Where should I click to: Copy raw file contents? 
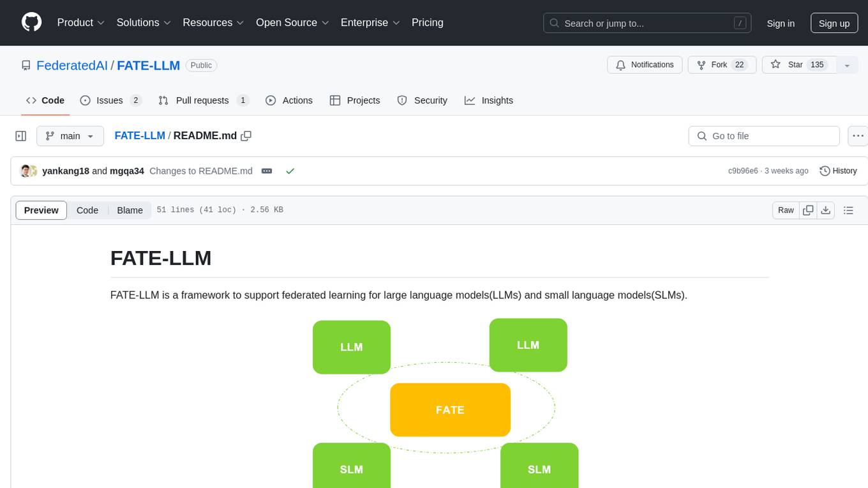(809, 210)
